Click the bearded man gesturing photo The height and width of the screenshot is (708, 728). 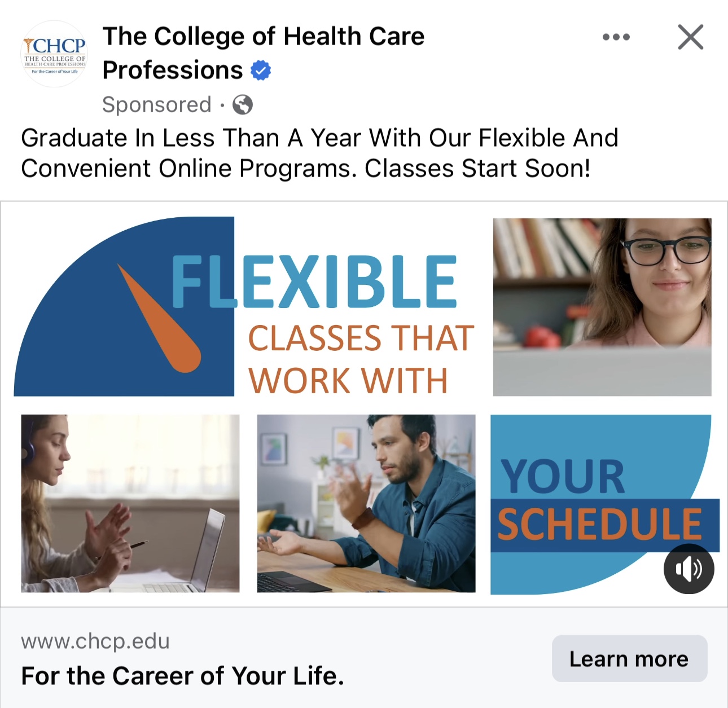[366, 503]
